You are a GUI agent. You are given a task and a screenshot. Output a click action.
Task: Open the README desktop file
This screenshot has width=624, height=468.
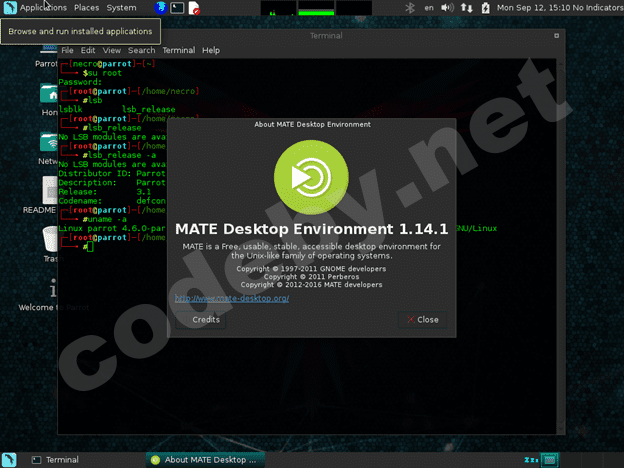(x=50, y=191)
